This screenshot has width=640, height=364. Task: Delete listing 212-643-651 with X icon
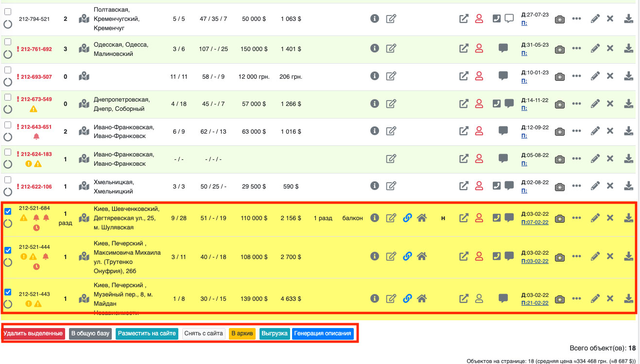(610, 131)
